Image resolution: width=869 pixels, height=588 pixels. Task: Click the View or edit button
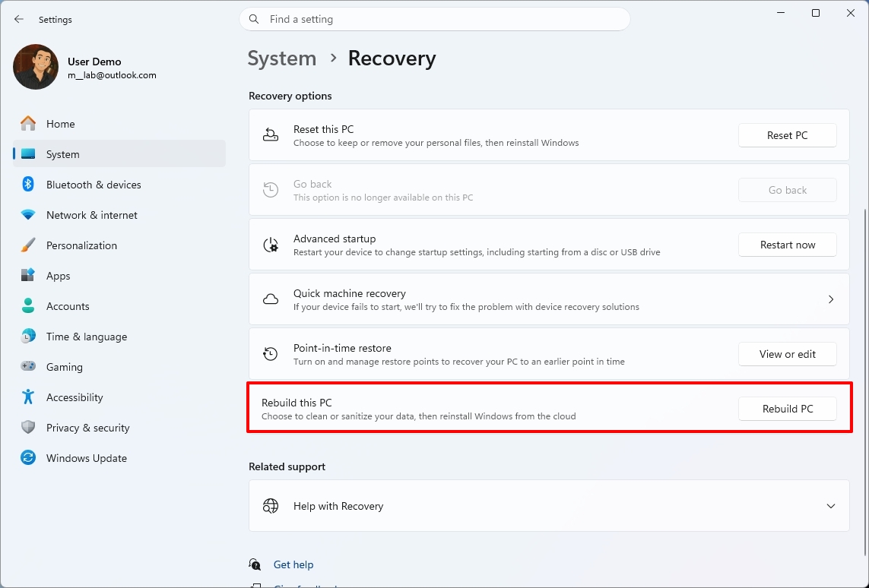[787, 354]
